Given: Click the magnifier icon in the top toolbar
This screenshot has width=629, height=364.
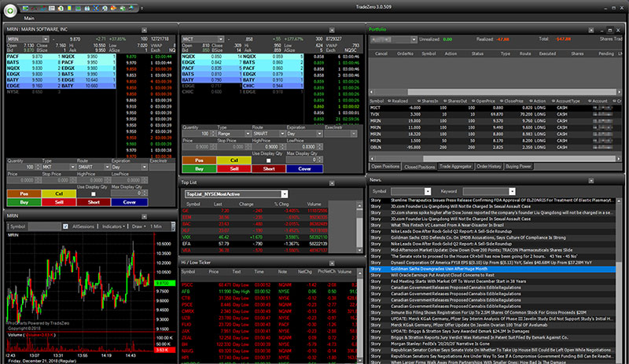Looking at the screenshot, I should 105,8.
